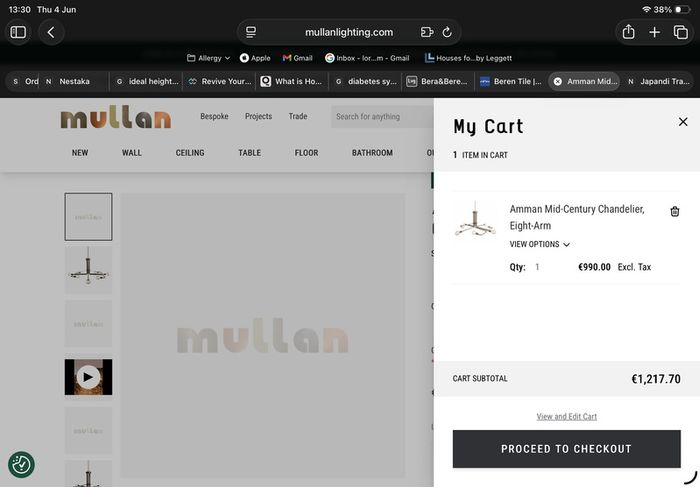Click the Mullan logo
The height and width of the screenshot is (487, 700).
[116, 117]
